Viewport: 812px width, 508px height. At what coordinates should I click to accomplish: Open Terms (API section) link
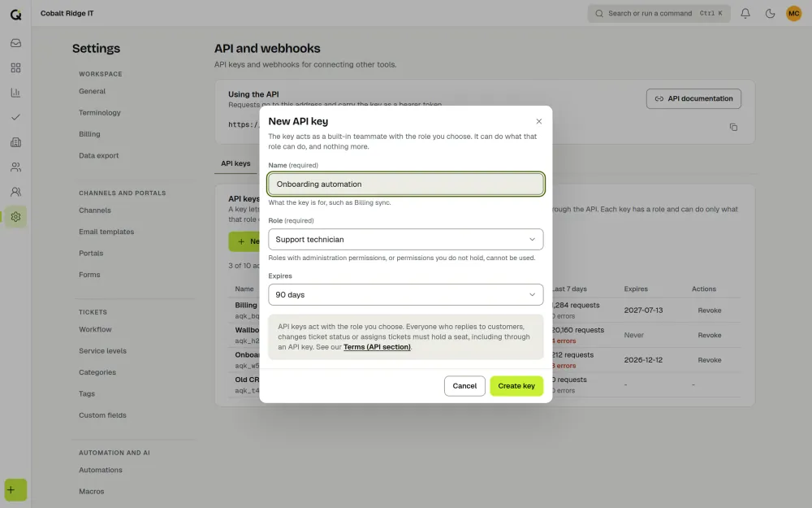tap(377, 347)
